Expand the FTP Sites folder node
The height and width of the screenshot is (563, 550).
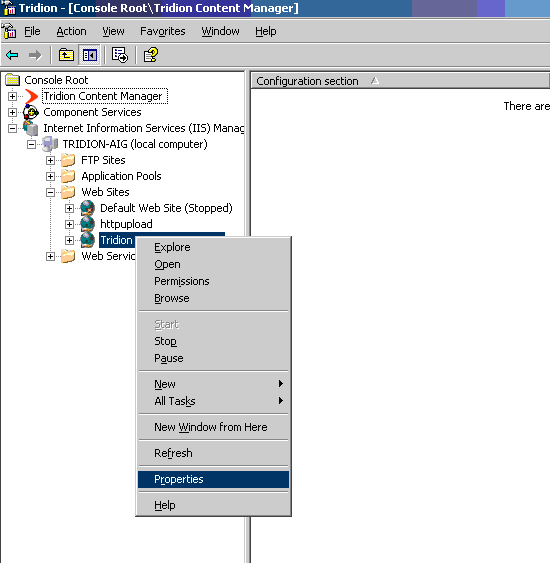(50, 160)
